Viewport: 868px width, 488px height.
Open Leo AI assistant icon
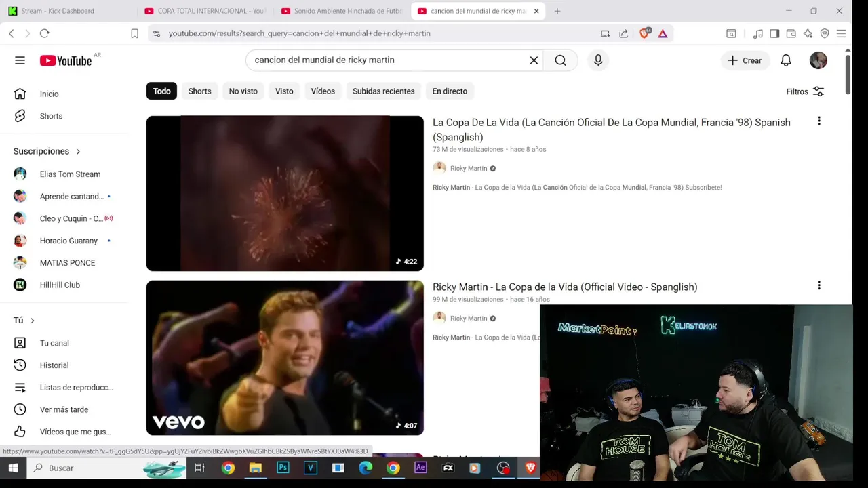(x=808, y=33)
